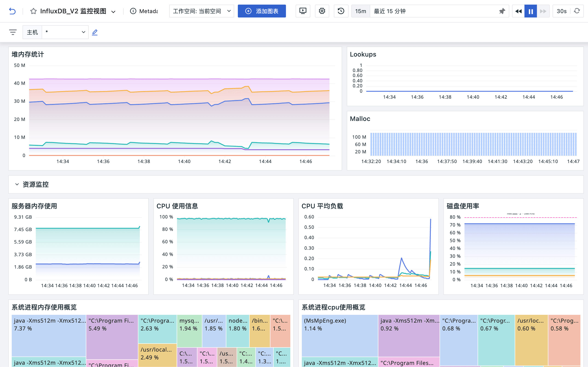Click the 添加图表 button

tap(262, 11)
